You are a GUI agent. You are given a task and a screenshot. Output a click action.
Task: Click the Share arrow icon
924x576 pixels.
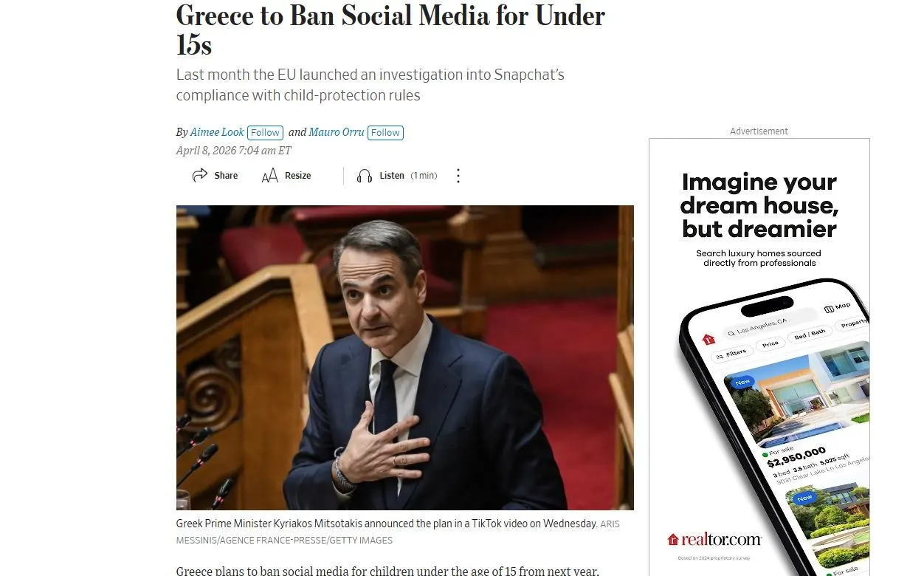[199, 176]
